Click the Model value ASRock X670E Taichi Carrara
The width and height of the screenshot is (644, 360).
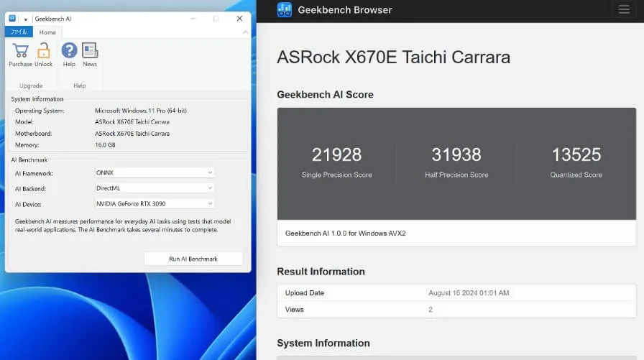[132, 122]
